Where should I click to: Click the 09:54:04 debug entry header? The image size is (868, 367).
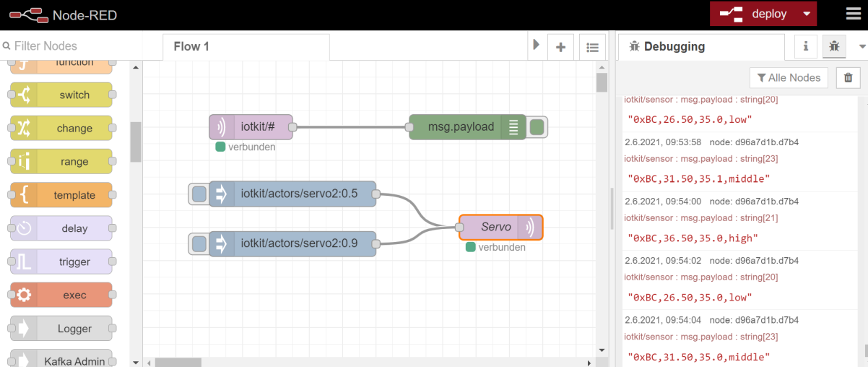pos(711,320)
